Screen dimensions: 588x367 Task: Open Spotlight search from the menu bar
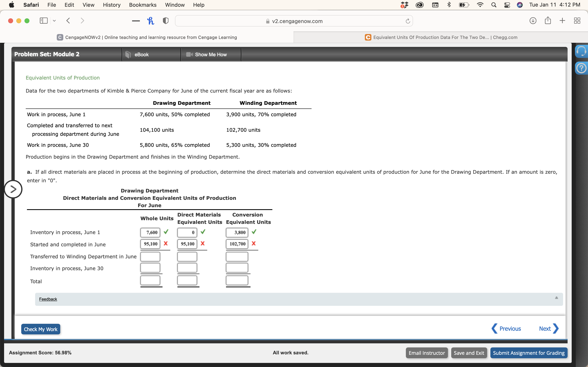(x=493, y=5)
